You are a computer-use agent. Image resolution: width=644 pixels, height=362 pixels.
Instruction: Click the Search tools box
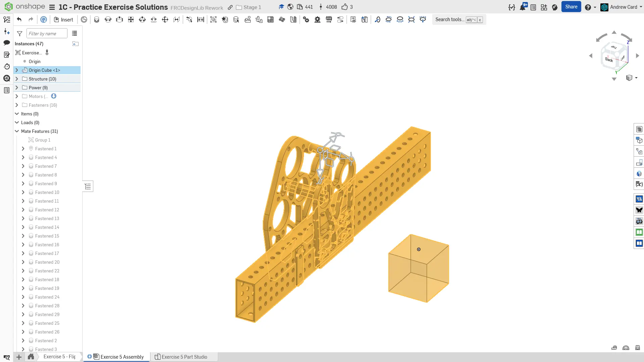450,19
